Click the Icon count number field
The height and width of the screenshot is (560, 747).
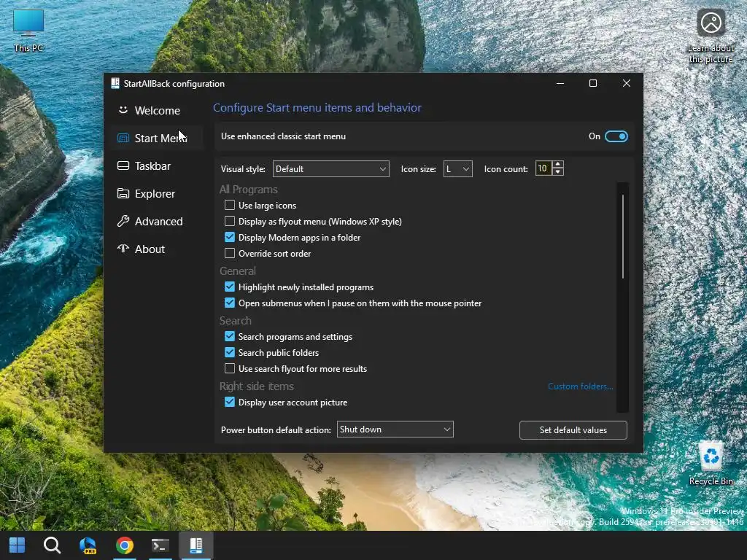coord(543,168)
